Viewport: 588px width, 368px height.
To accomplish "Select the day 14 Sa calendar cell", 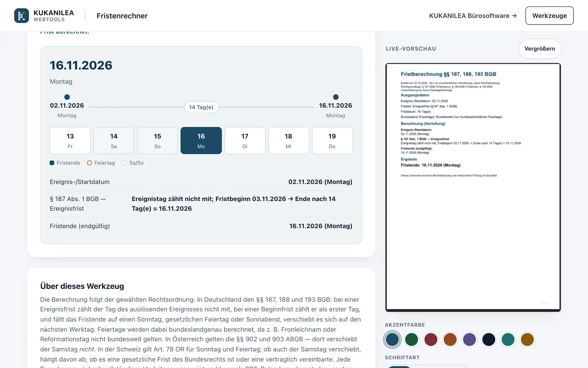I will click(114, 140).
